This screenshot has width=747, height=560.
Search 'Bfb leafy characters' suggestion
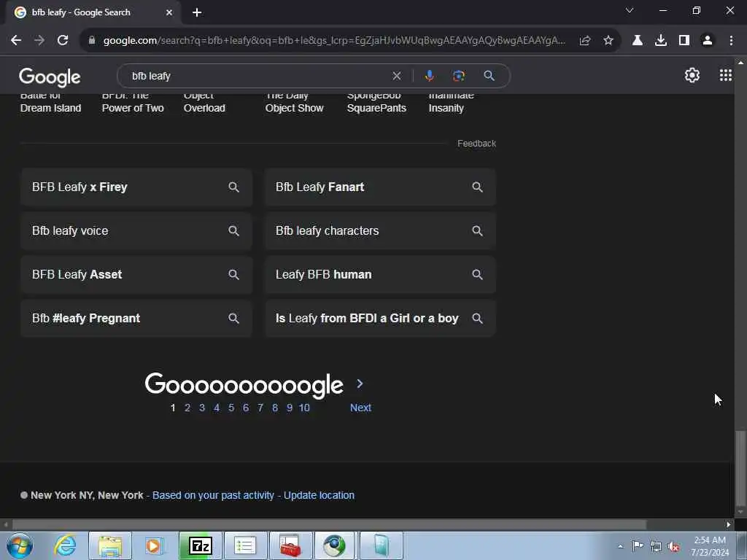click(380, 231)
